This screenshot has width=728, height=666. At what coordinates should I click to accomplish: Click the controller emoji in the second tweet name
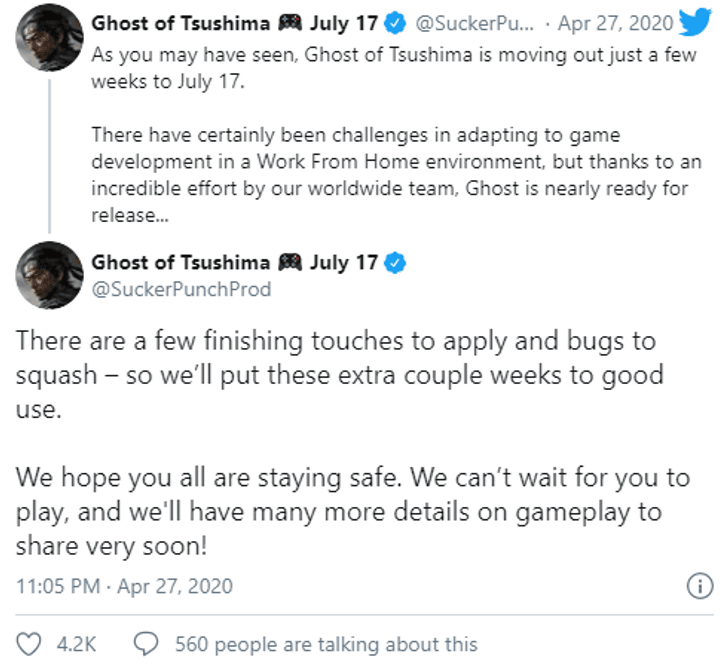click(x=289, y=263)
